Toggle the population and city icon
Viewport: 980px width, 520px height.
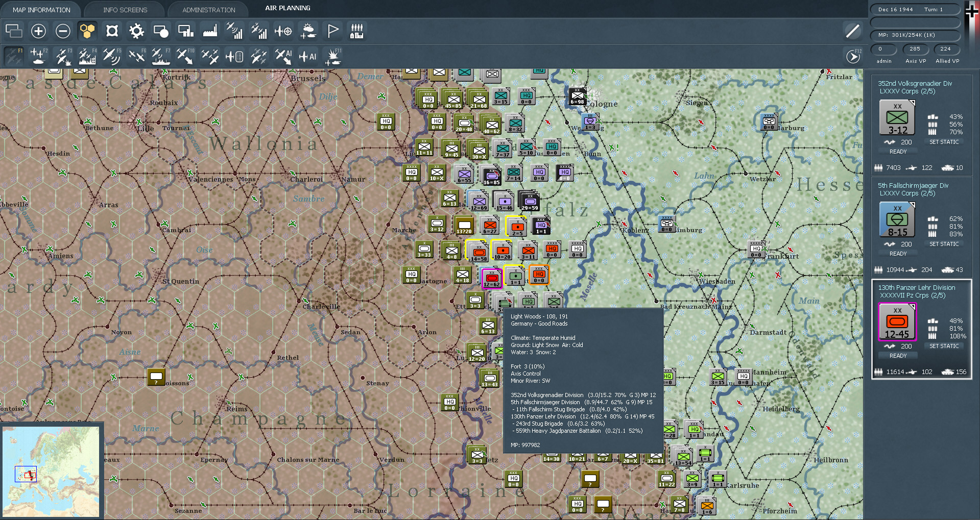click(x=357, y=31)
